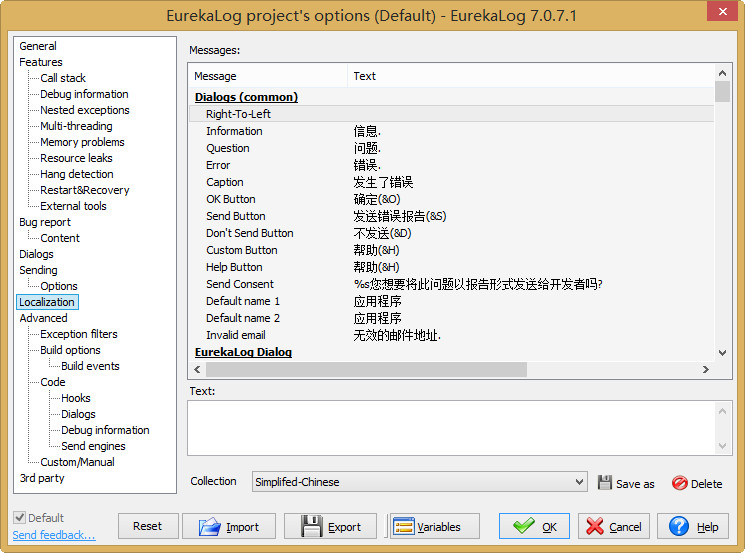Select Custom/Manual item
The width and height of the screenshot is (745, 553).
[77, 462]
